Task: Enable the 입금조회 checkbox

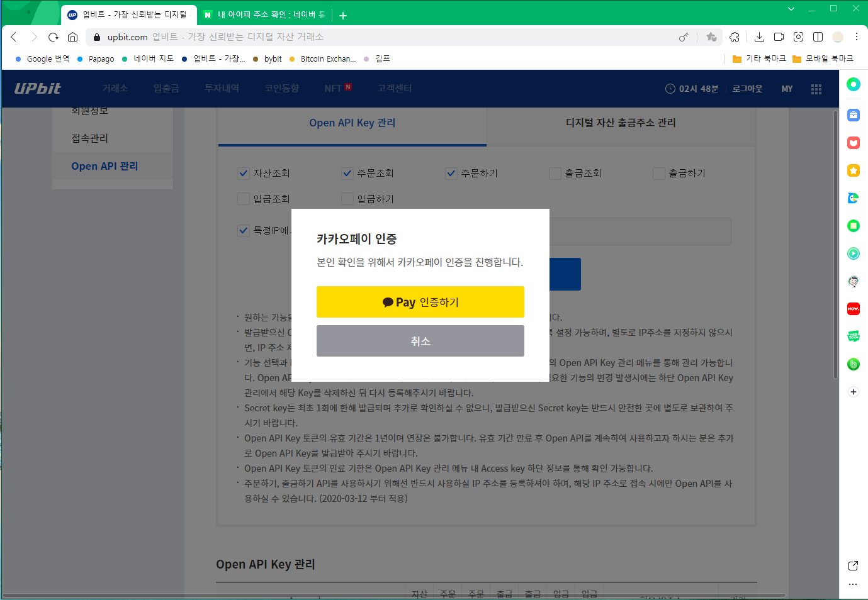Action: (244, 199)
